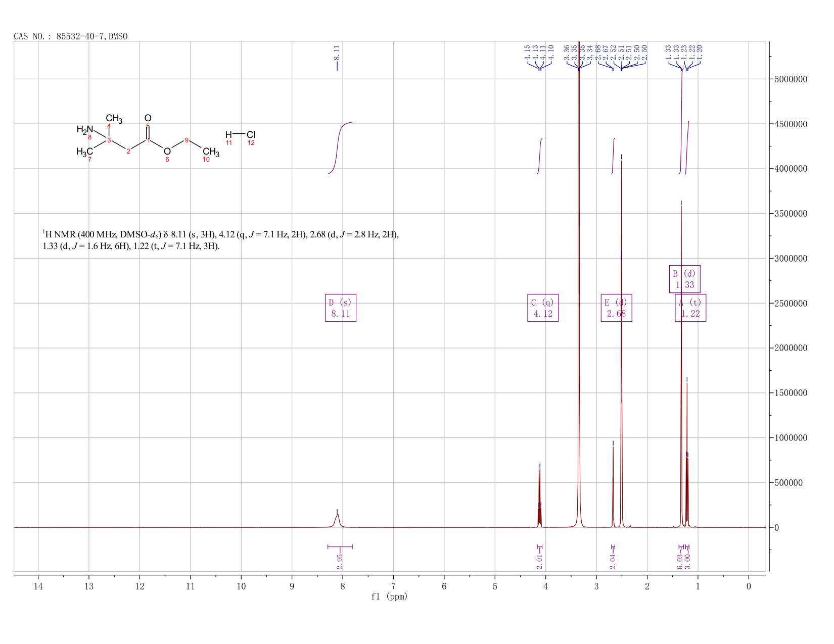Click the 14 ppm axis tick label
834x644 pixels.
(x=38, y=586)
